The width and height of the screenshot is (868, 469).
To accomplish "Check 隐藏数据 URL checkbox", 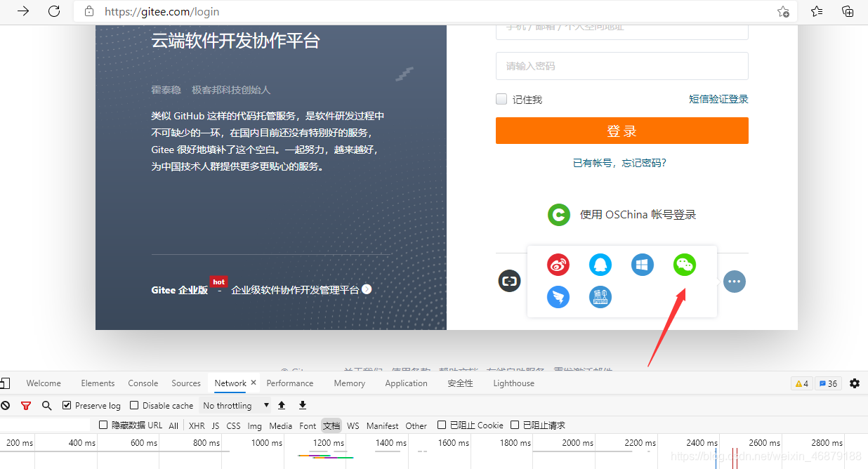I will point(103,425).
